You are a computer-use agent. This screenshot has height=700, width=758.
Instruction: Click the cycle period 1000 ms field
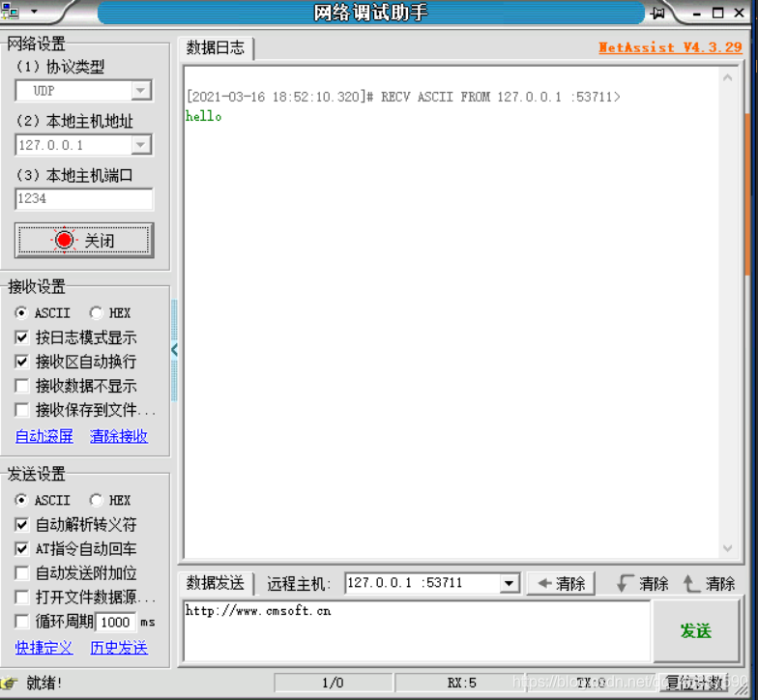pos(116,623)
